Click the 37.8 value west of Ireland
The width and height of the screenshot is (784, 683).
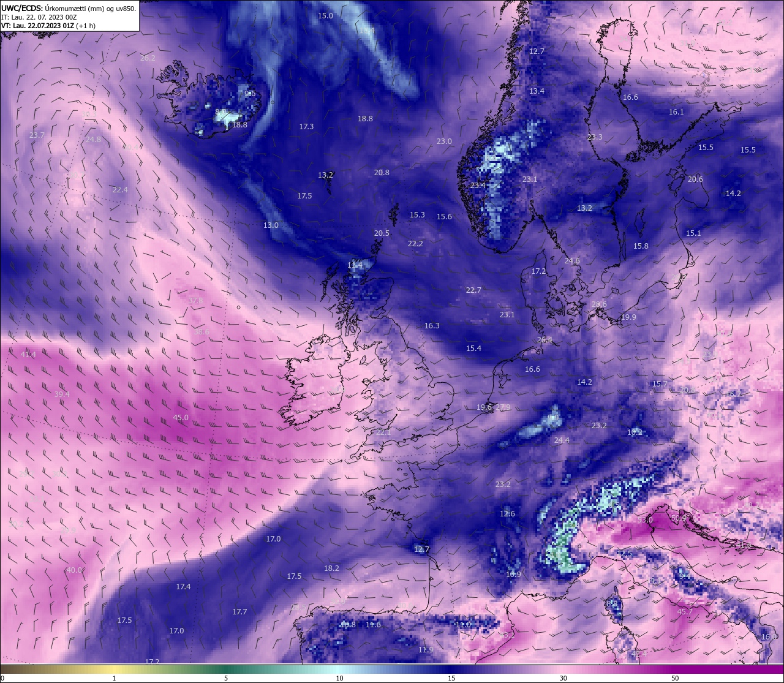[195, 301]
